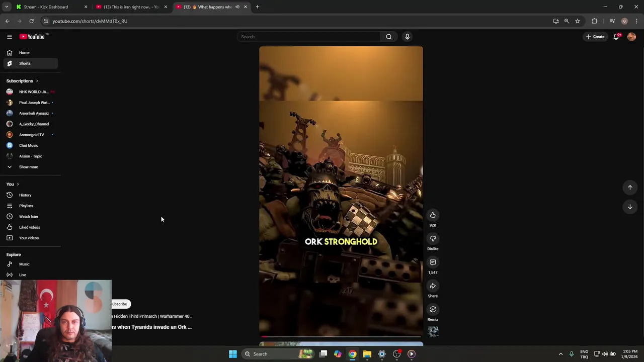644x362 pixels.
Task: Show hidden system tray icons
Action: pos(560,354)
